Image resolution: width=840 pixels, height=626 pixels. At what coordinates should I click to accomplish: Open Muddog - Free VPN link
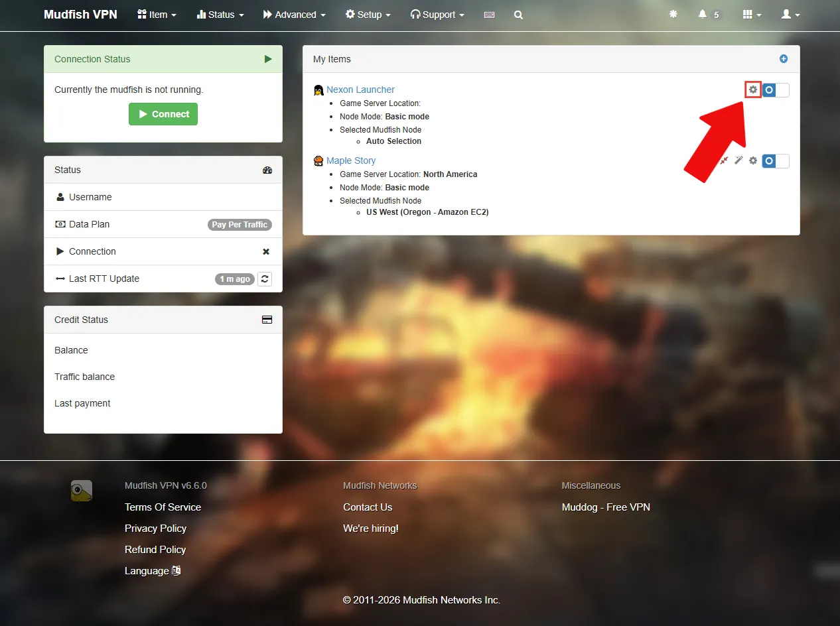click(606, 507)
